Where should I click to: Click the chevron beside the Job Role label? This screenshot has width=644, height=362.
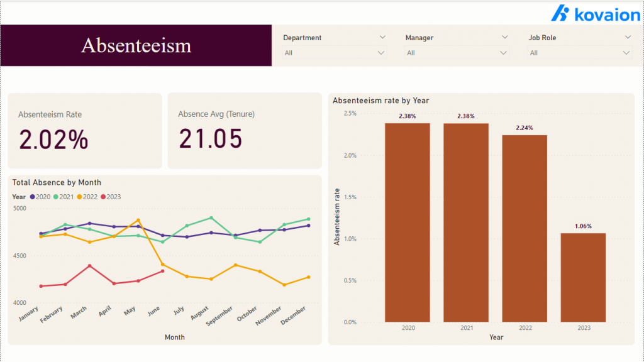(627, 37)
